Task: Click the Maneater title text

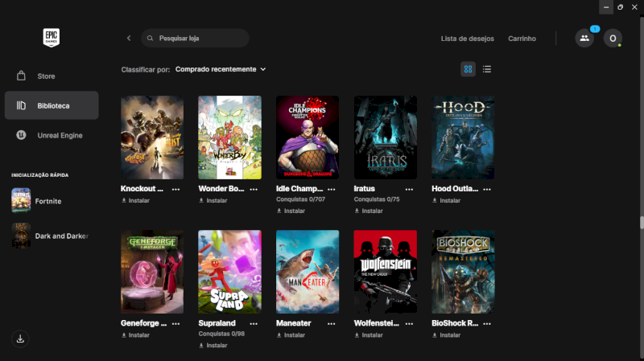Action: point(293,323)
